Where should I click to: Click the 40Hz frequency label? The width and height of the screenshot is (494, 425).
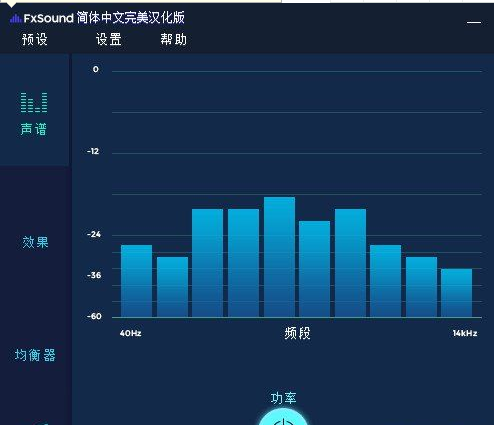click(130, 333)
